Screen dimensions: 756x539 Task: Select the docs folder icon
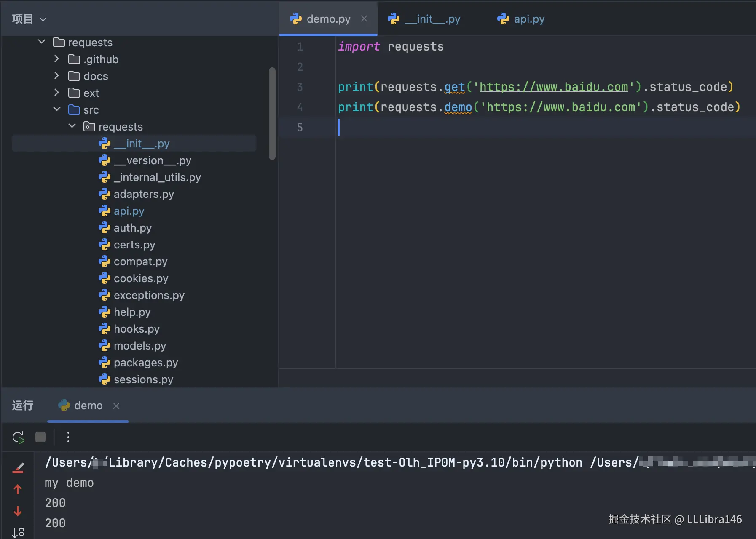(x=74, y=76)
